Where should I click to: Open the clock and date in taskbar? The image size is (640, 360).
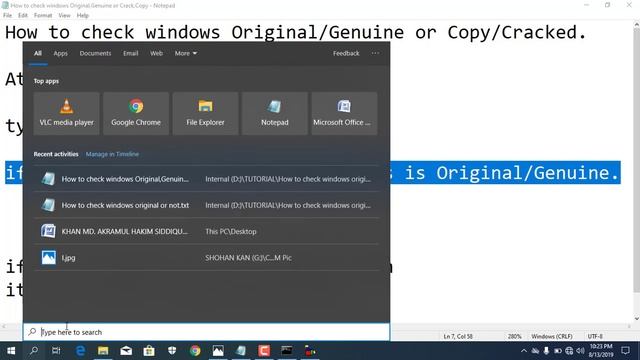pyautogui.click(x=601, y=351)
